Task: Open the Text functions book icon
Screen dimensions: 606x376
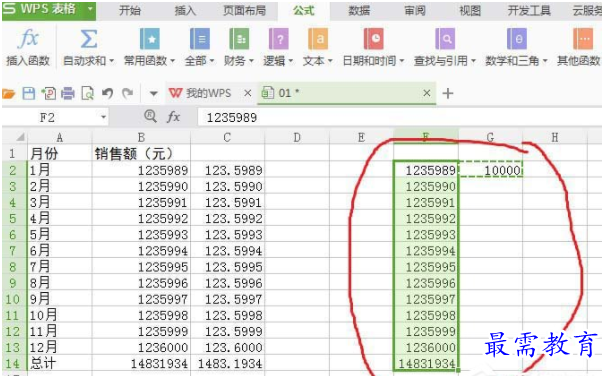Action: [x=318, y=39]
